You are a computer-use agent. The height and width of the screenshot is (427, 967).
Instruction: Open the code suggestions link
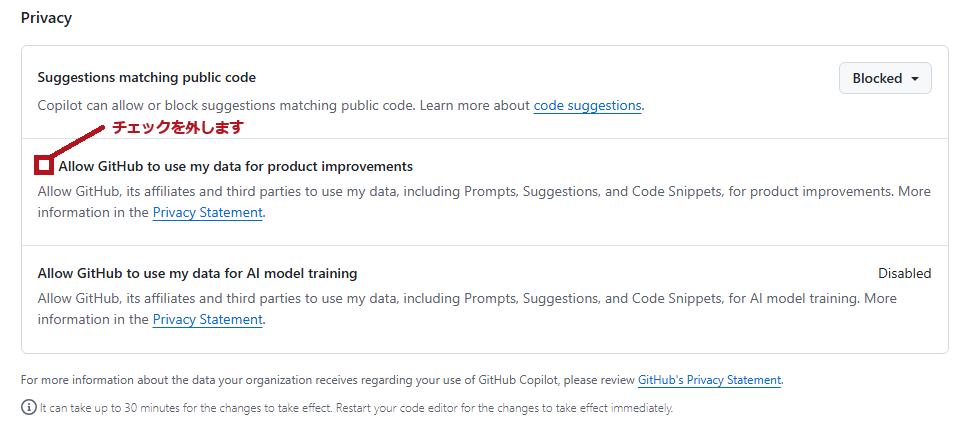[587, 105]
